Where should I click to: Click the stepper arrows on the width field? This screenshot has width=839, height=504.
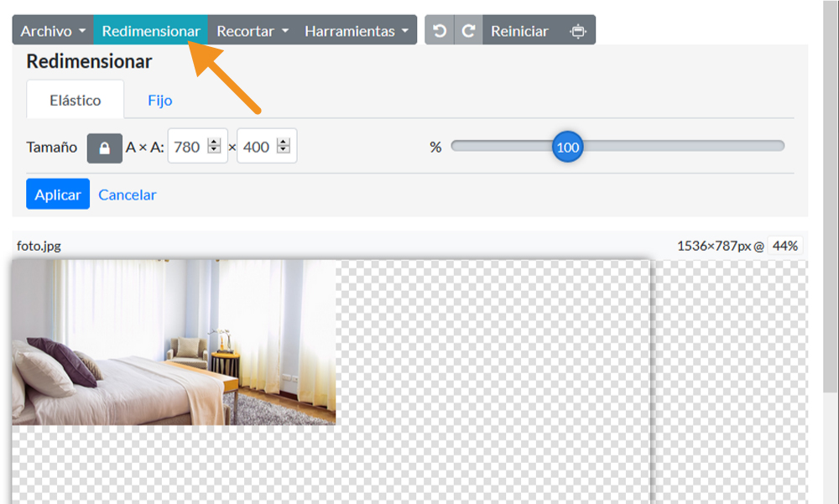tap(215, 146)
